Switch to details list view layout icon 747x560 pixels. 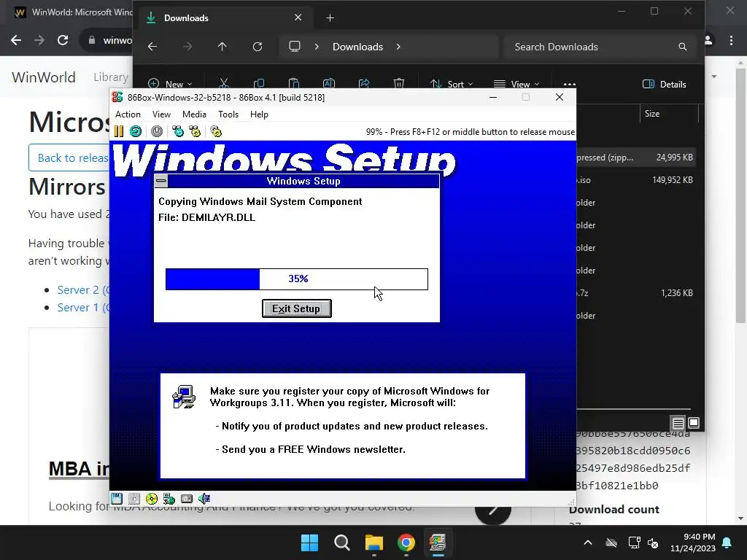click(678, 423)
